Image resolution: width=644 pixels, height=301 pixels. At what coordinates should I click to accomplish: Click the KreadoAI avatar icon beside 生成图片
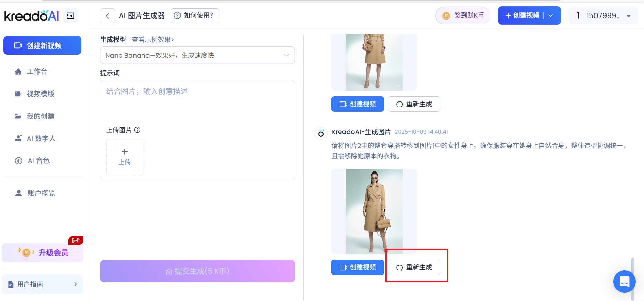point(321,133)
